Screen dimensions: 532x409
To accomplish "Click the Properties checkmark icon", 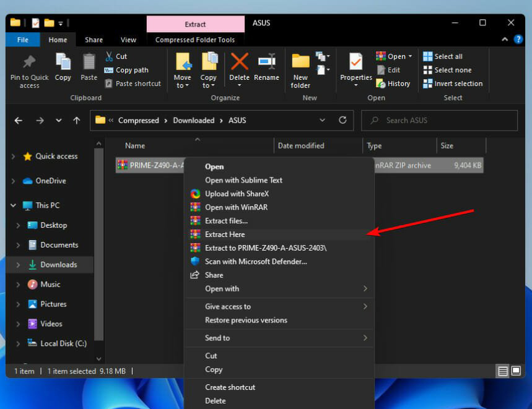I will [356, 62].
